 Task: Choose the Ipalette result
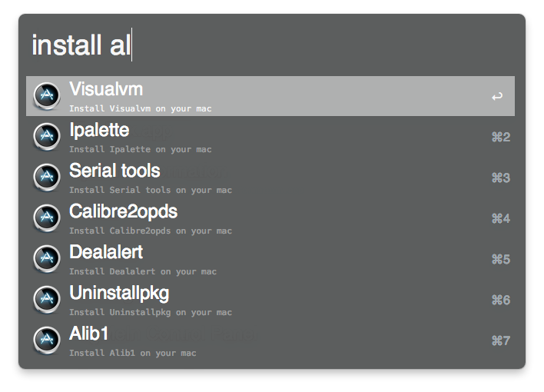[99, 130]
